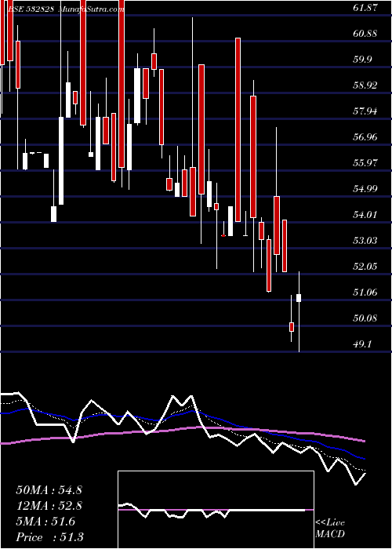Viewport: 392px width, 549px height.
Task: Click the 56.96 price axis label
Action: (x=365, y=137)
